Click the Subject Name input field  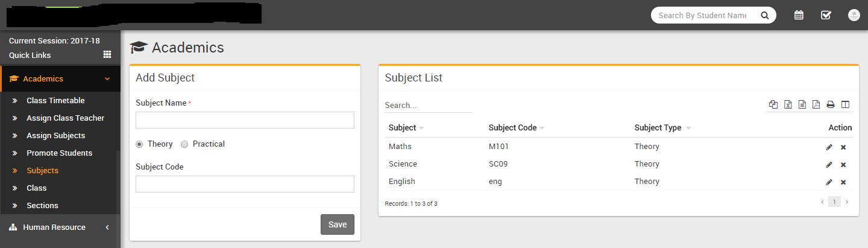[245, 120]
